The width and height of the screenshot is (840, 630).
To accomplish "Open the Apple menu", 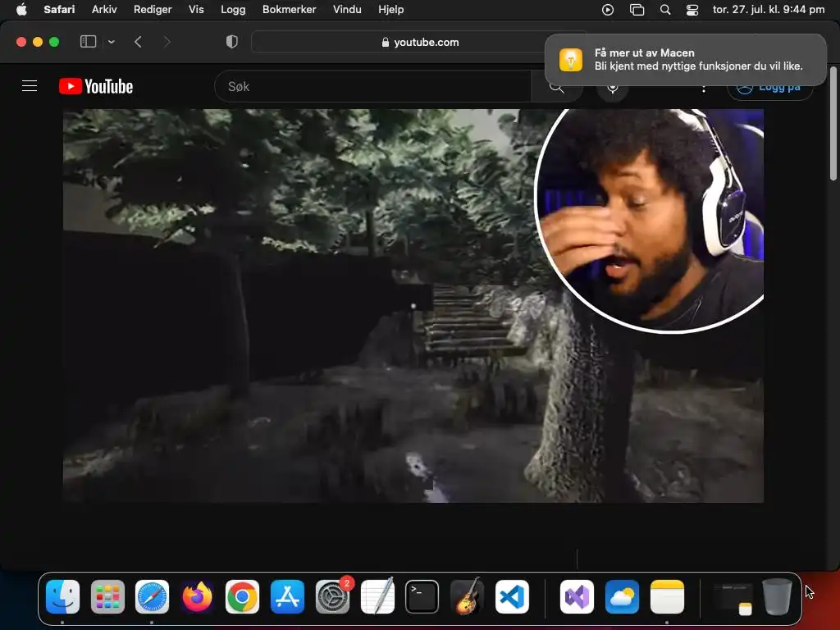I will coord(21,10).
